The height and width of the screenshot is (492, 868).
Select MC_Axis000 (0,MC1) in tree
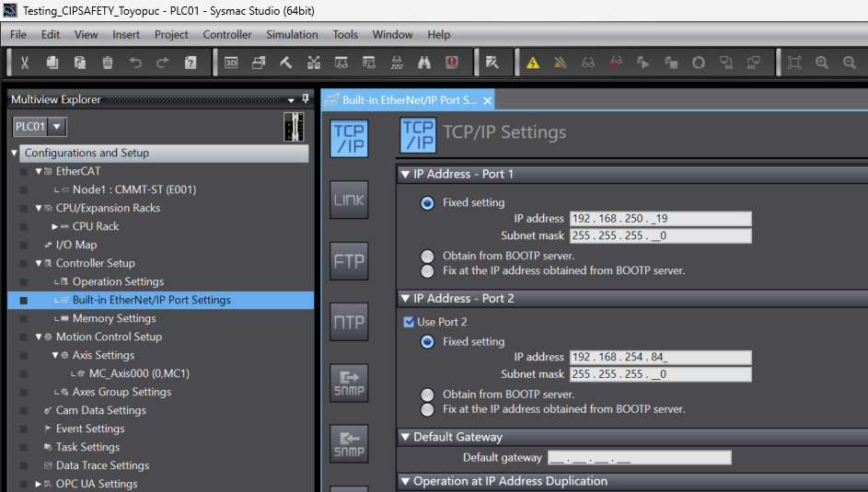(x=139, y=373)
